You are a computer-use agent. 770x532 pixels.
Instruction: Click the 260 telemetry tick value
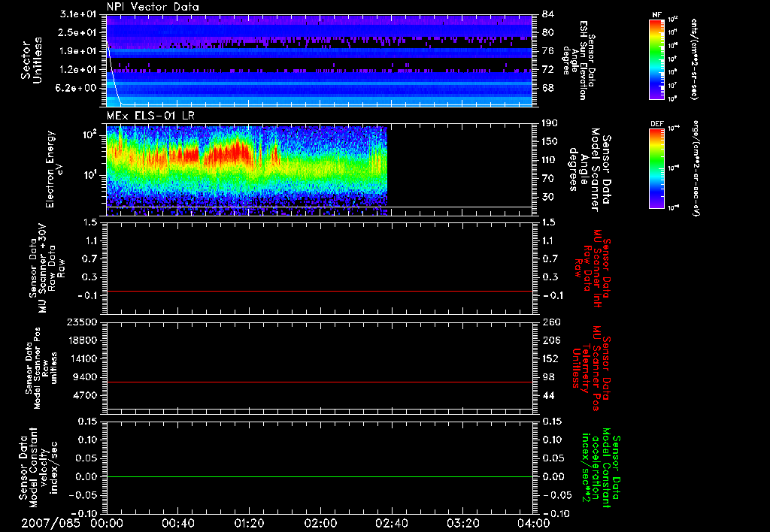click(551, 322)
